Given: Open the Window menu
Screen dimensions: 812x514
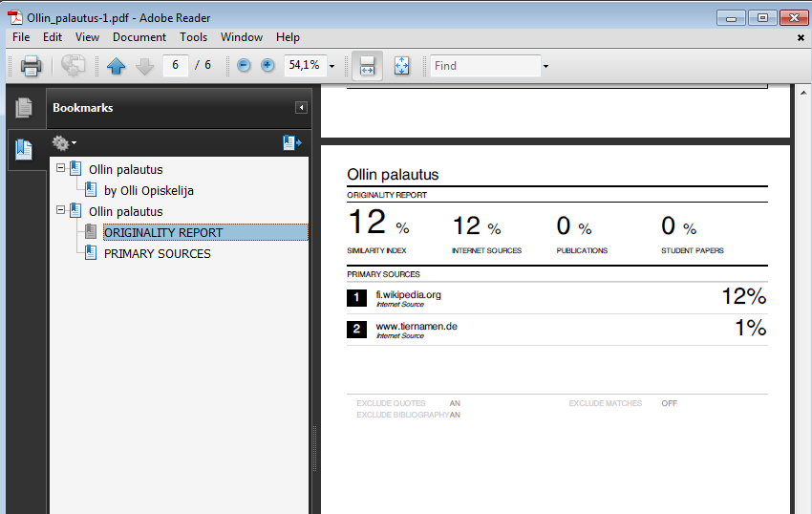Looking at the screenshot, I should (x=242, y=37).
